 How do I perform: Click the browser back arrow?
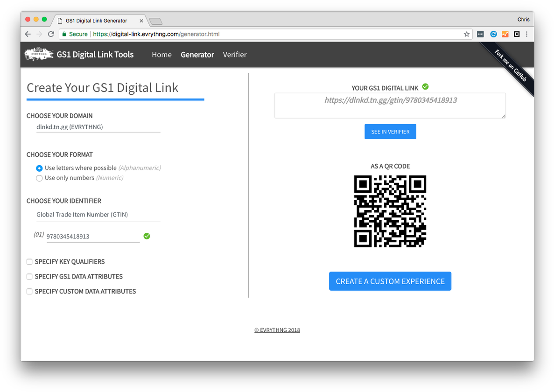(28, 34)
